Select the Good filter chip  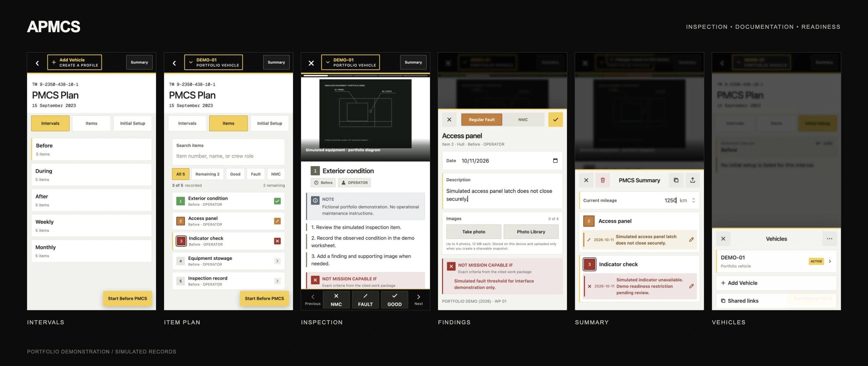coord(235,174)
